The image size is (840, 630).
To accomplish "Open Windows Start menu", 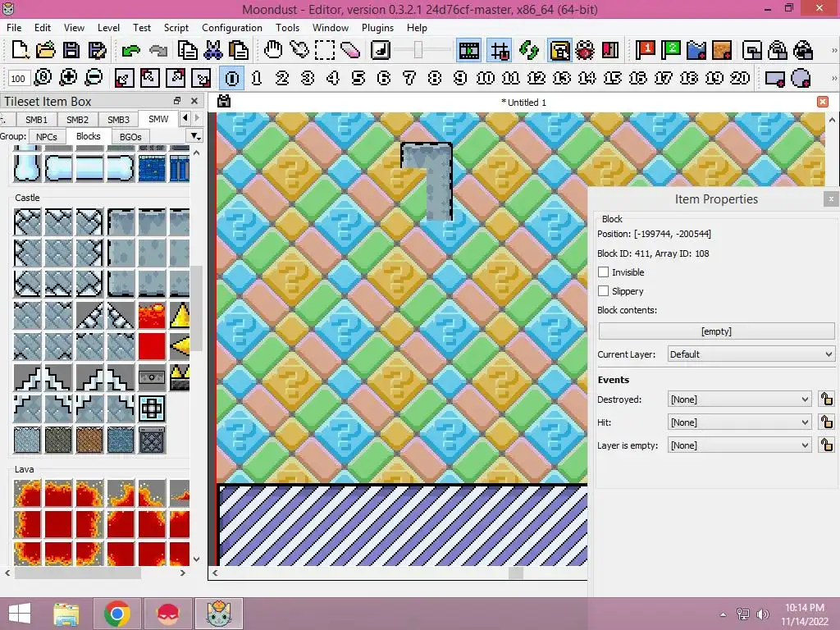I will tap(20, 614).
